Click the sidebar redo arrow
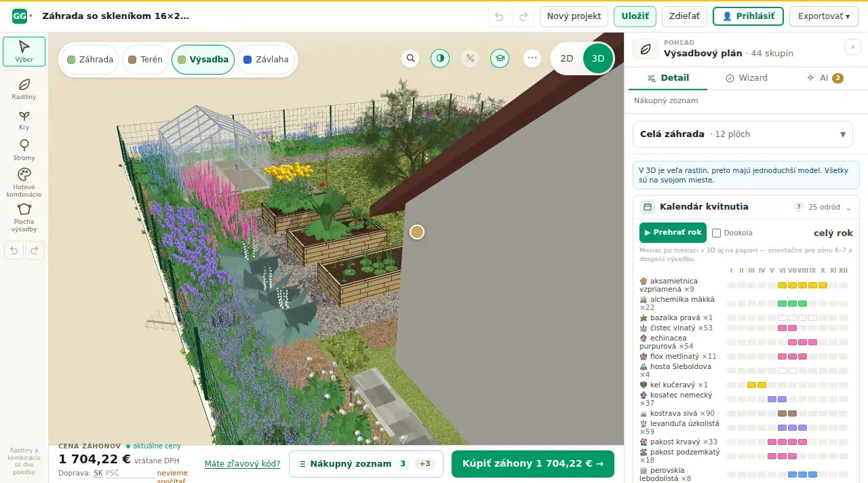 pos(35,250)
